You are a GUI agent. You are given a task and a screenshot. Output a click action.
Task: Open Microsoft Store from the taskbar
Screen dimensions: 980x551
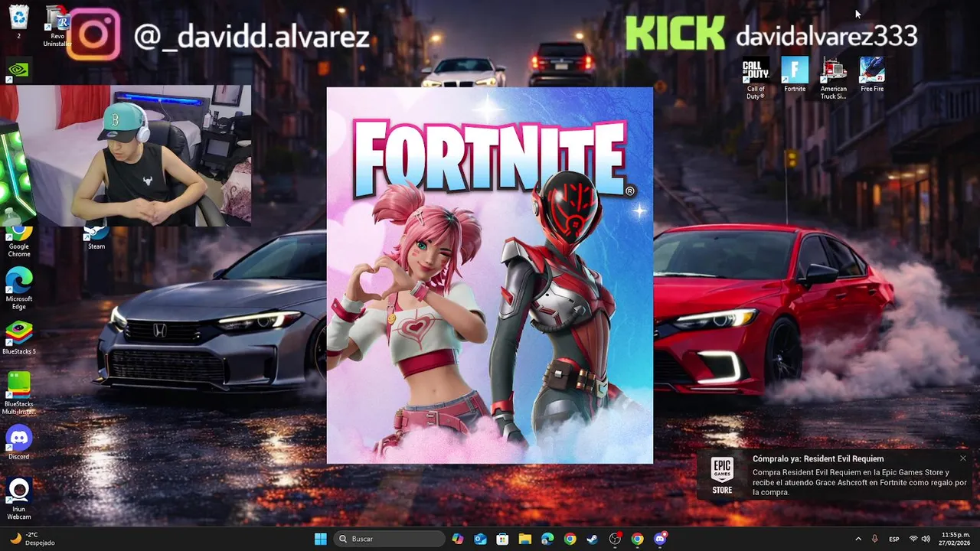coord(502,539)
